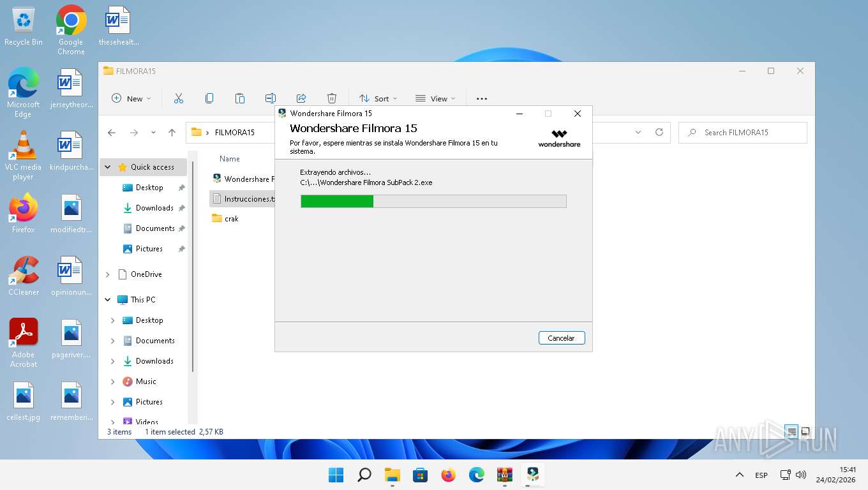868x490 pixels.
Task: Click the Explorer forward arrow
Action: pyautogui.click(x=133, y=133)
